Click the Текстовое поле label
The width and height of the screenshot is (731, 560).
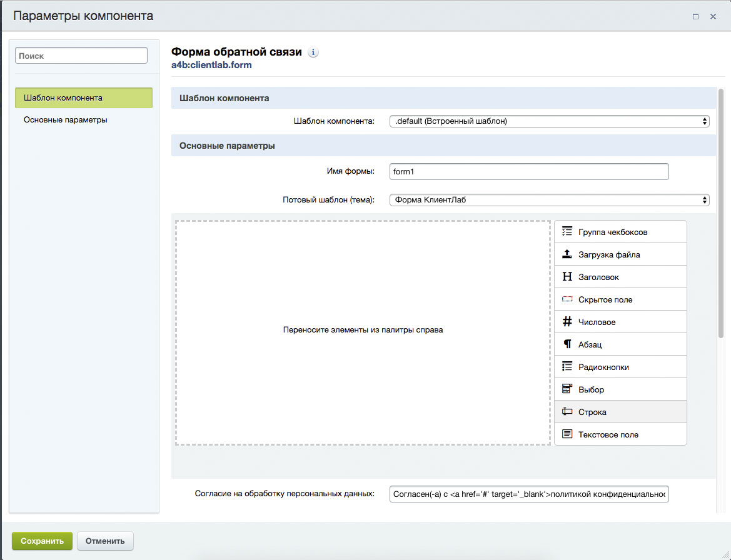coord(608,434)
